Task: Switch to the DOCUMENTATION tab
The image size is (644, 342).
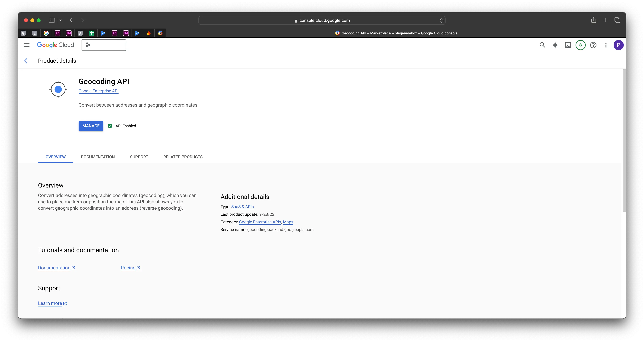Action: coord(98,157)
